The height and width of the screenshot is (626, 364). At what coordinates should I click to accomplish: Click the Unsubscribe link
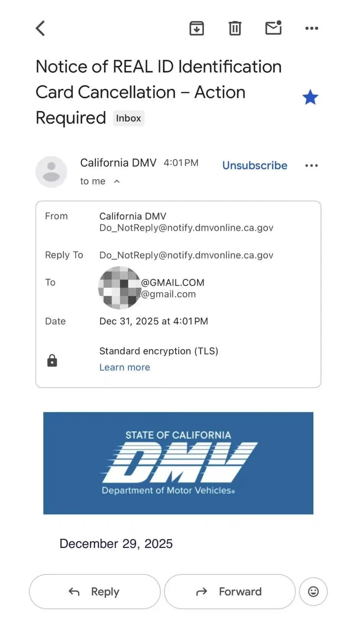pos(255,166)
